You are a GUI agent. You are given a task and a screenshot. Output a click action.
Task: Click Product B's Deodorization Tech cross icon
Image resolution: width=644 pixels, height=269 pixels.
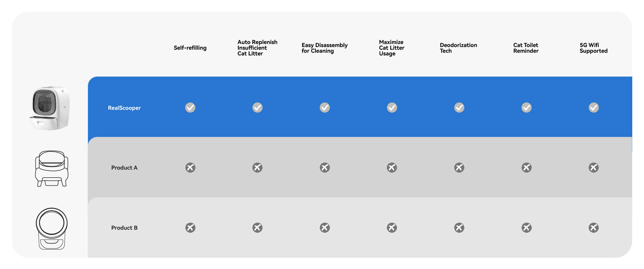pyautogui.click(x=459, y=228)
